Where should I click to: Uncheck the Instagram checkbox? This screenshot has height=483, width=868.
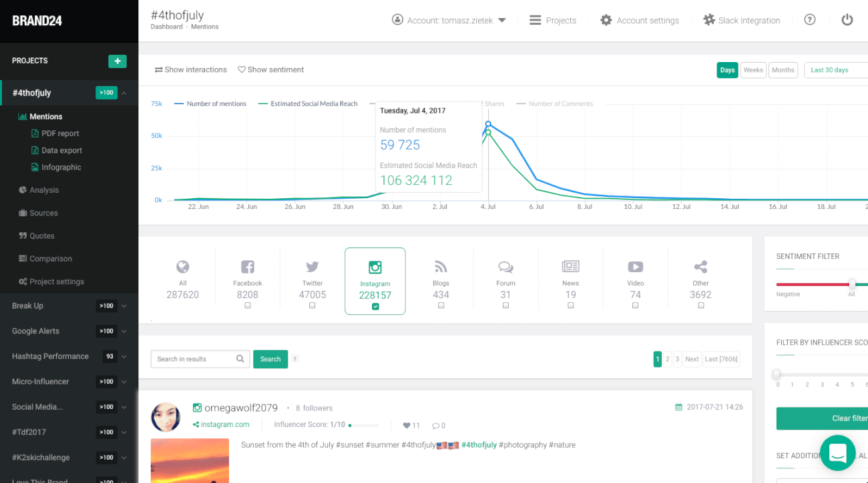click(x=375, y=306)
